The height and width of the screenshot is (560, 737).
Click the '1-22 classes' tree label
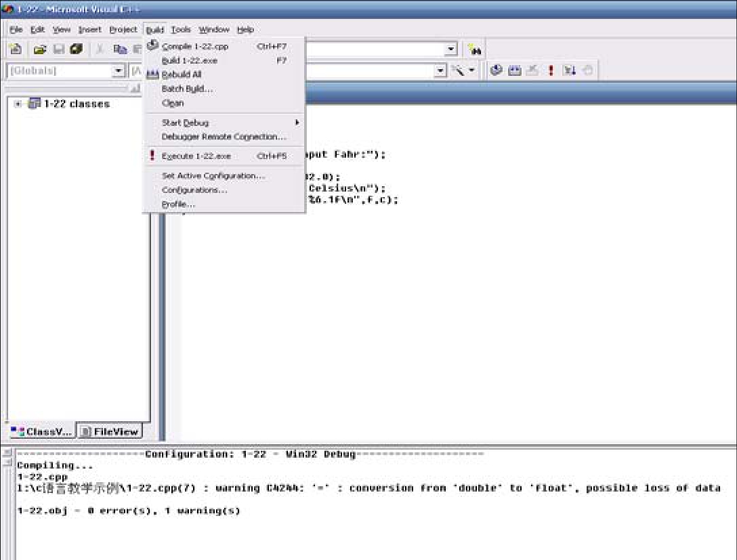(x=77, y=104)
